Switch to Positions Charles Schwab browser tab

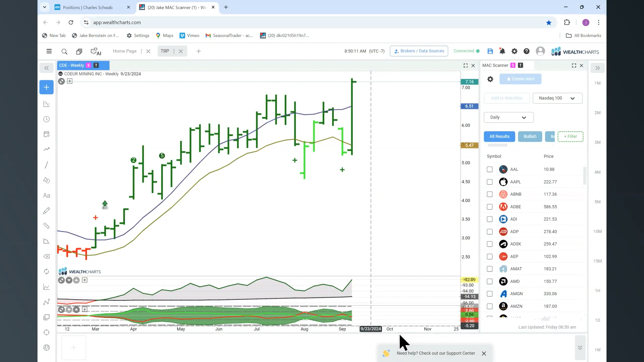88,7
